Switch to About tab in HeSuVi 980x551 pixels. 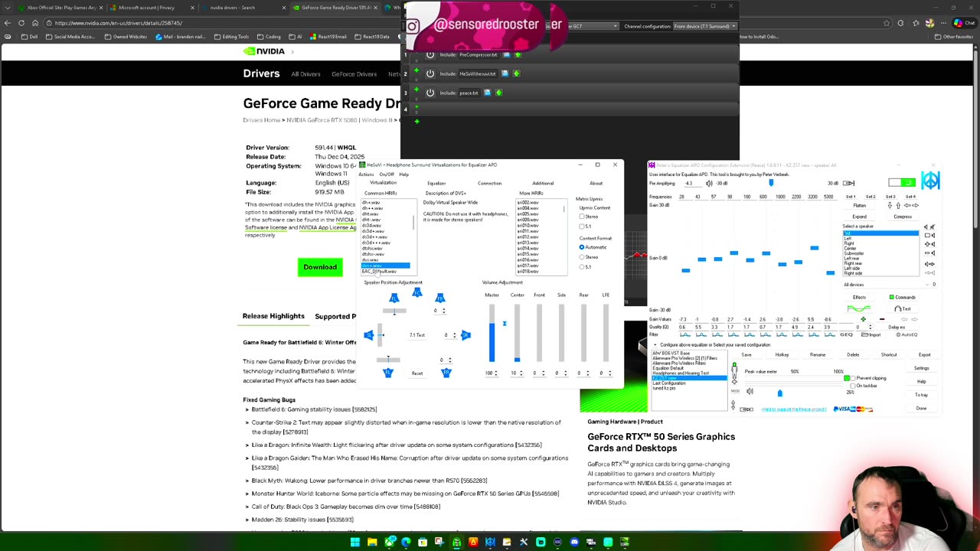coord(596,184)
